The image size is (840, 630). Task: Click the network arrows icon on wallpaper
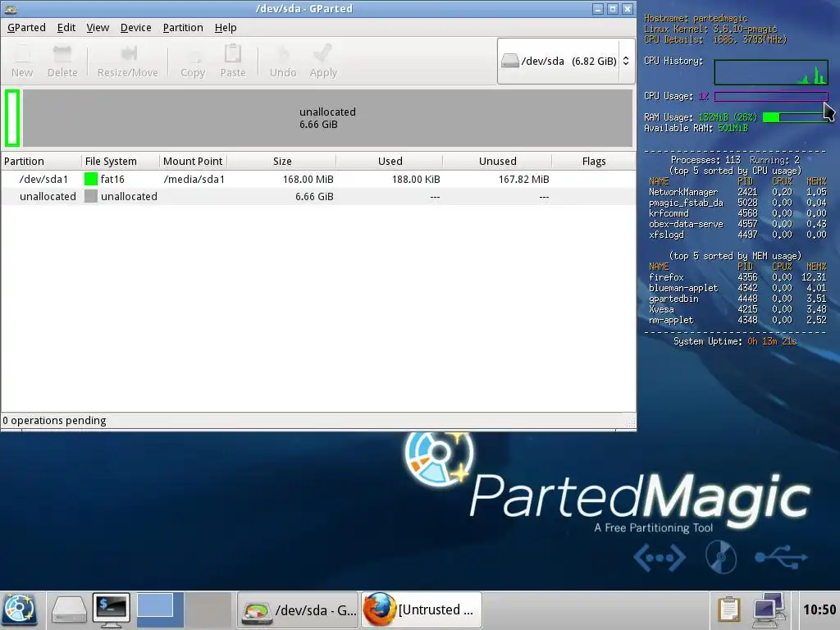(x=660, y=558)
